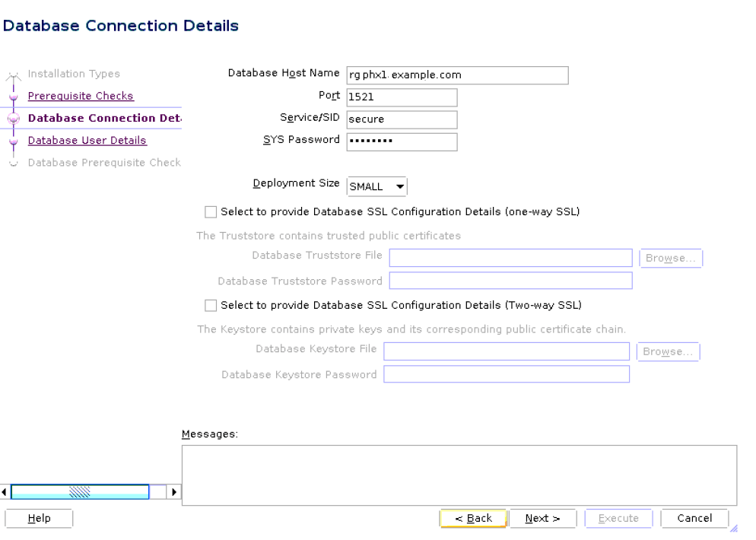Click the Prerequisite Checks step marker icon
Viewport: 756px width, 540px height.
tap(13, 96)
